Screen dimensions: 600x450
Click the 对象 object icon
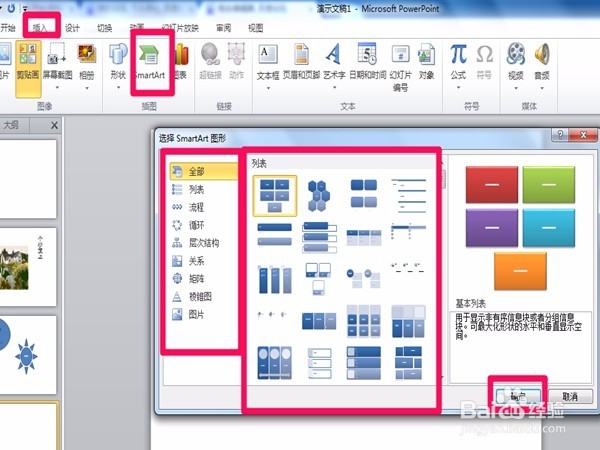pyautogui.click(x=426, y=62)
